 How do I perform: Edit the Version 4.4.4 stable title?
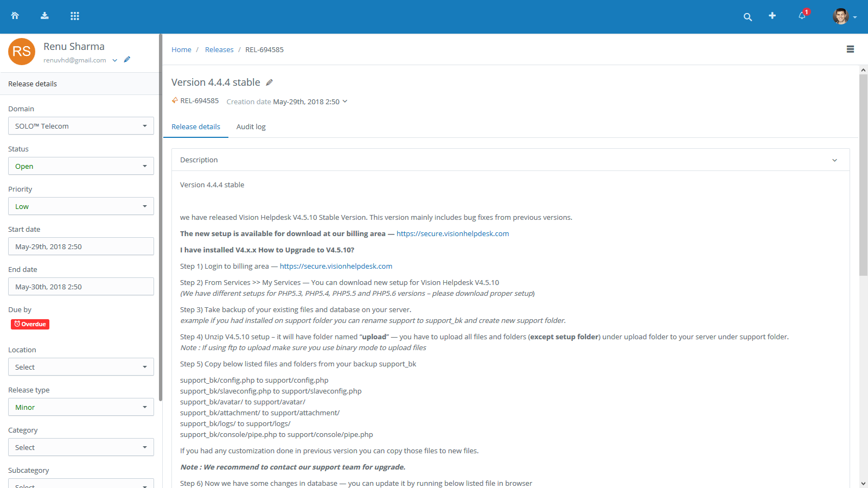(269, 83)
